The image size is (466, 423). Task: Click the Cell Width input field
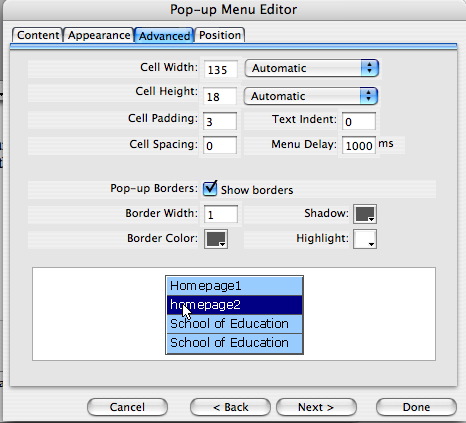[x=221, y=69]
